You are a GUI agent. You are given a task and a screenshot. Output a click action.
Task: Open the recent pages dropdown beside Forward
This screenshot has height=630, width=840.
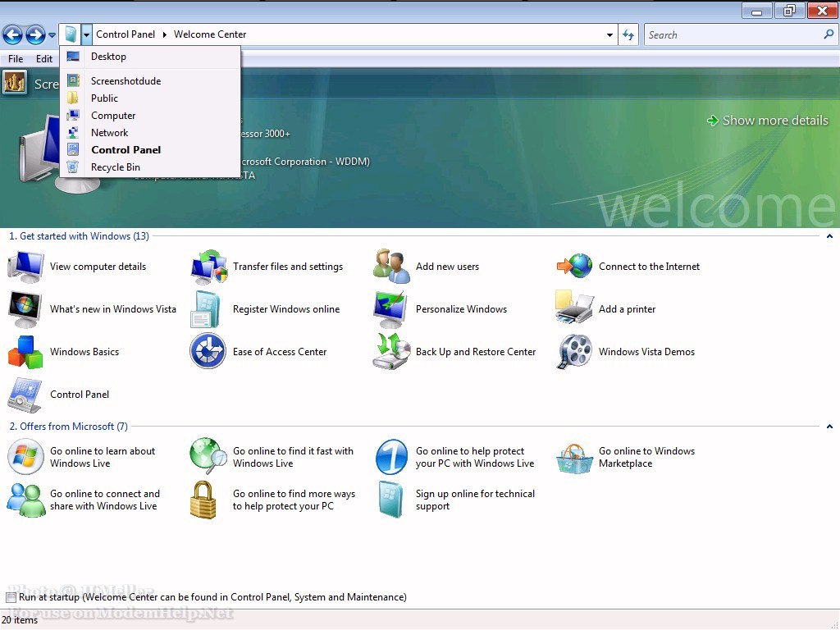[52, 35]
